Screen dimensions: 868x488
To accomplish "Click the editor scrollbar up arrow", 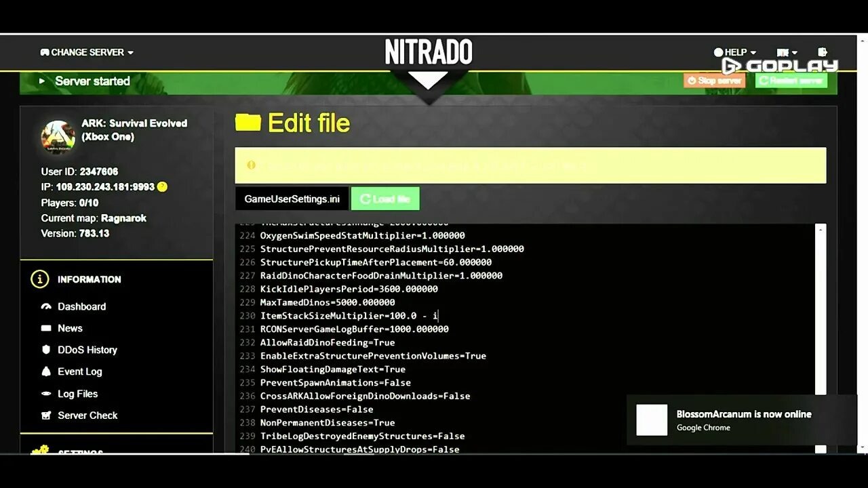I will (821, 230).
